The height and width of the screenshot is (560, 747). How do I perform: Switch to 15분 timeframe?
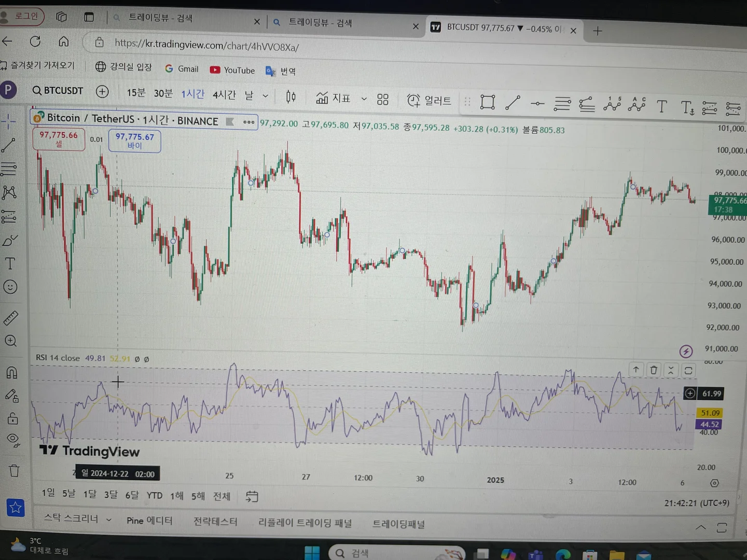tap(136, 93)
